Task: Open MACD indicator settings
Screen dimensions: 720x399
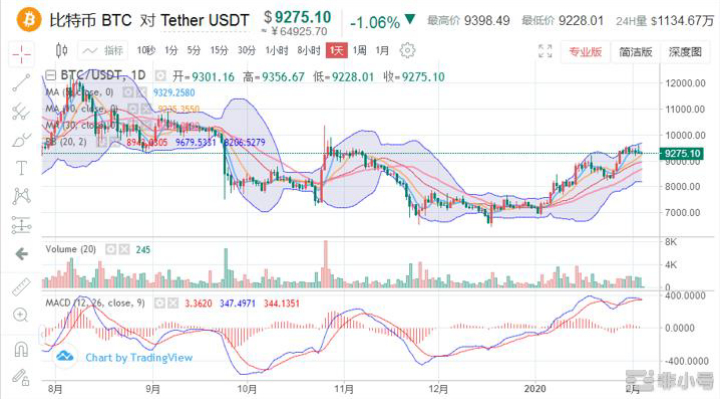Action: click(x=159, y=303)
